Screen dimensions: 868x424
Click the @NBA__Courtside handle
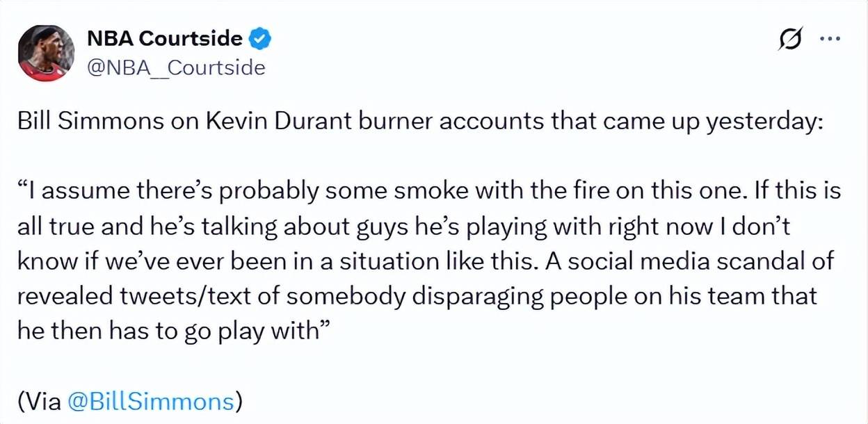(x=175, y=67)
